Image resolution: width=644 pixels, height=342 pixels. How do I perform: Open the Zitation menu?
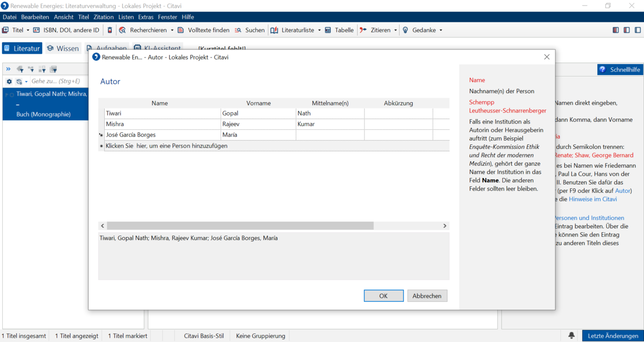(x=104, y=17)
